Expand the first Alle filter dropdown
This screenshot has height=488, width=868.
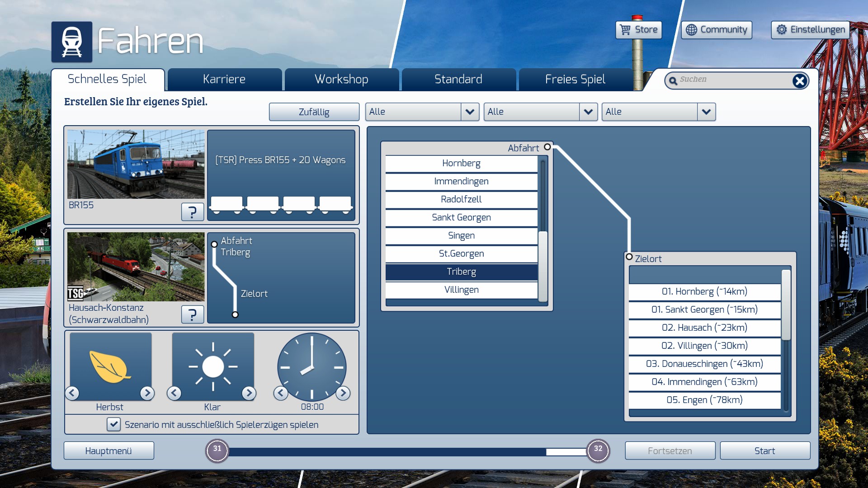[470, 112]
